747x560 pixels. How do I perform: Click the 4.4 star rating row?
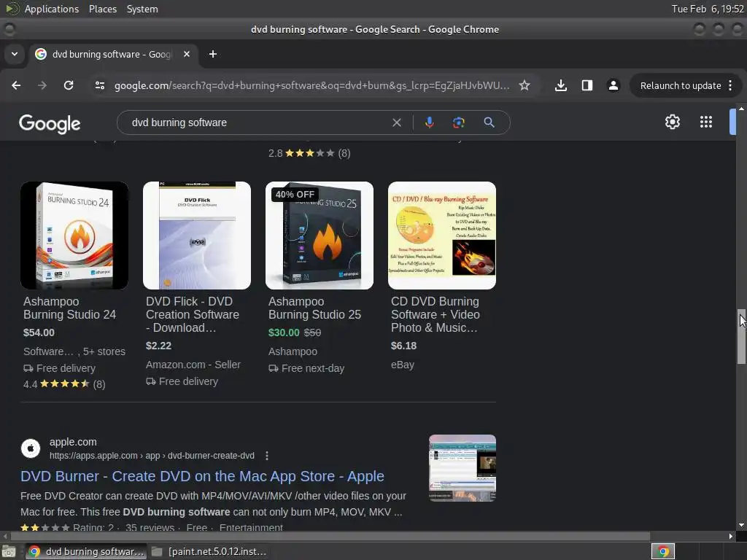pyautogui.click(x=64, y=384)
